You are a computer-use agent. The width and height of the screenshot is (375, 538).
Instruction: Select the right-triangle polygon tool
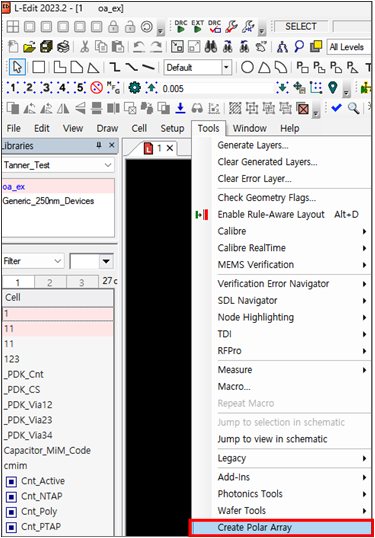point(93,67)
